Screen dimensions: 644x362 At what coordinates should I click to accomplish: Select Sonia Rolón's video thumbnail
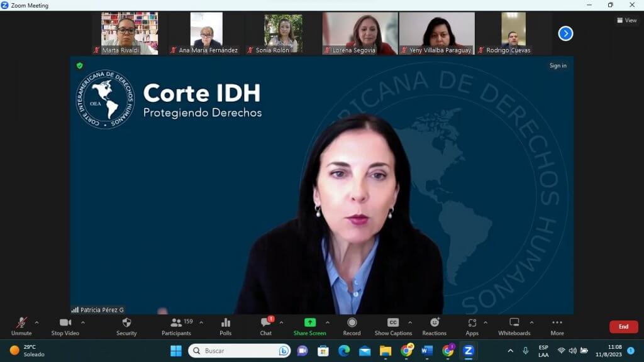click(x=283, y=33)
